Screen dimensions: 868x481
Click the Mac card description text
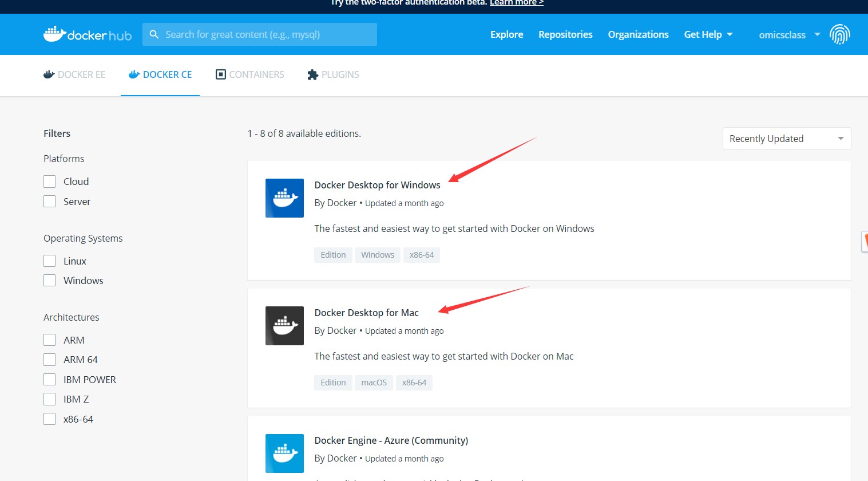[443, 356]
